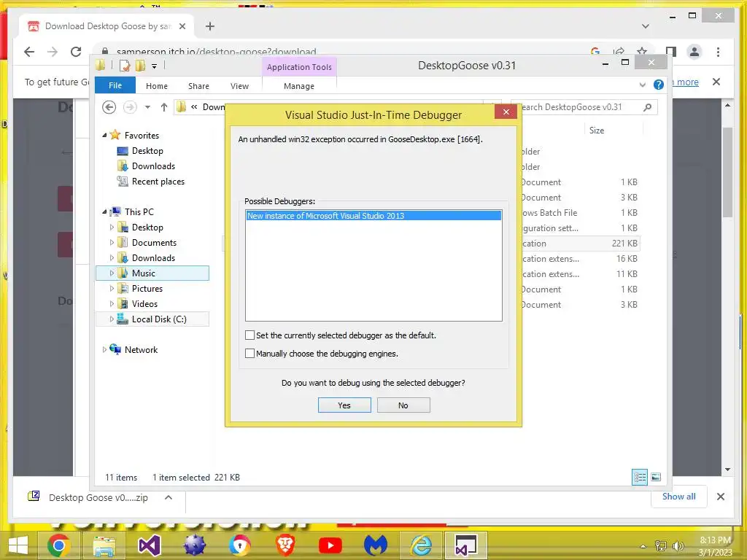Click the Explorer help question mark icon
Viewport: 747px width, 560px height.
659,85
